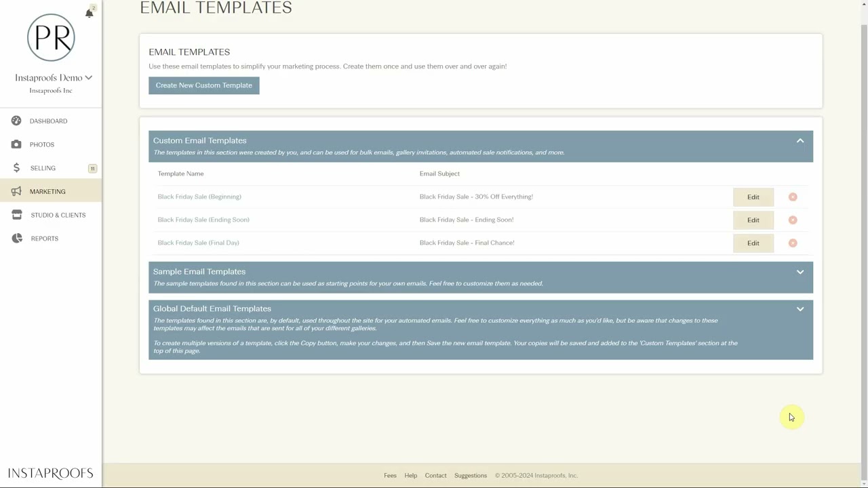This screenshot has width=868, height=488.
Task: Click the PR studio logo
Action: coord(51,37)
